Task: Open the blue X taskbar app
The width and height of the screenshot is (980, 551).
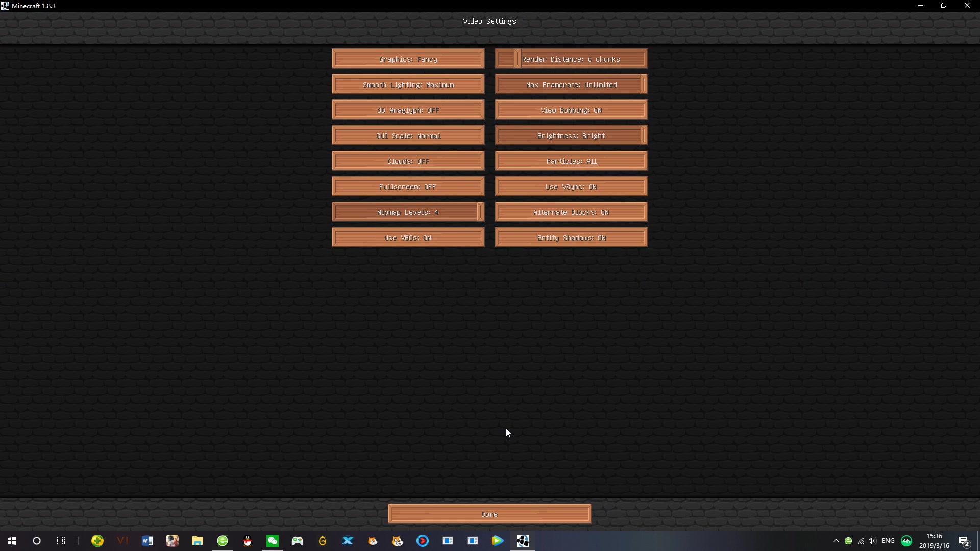Action: point(348,541)
